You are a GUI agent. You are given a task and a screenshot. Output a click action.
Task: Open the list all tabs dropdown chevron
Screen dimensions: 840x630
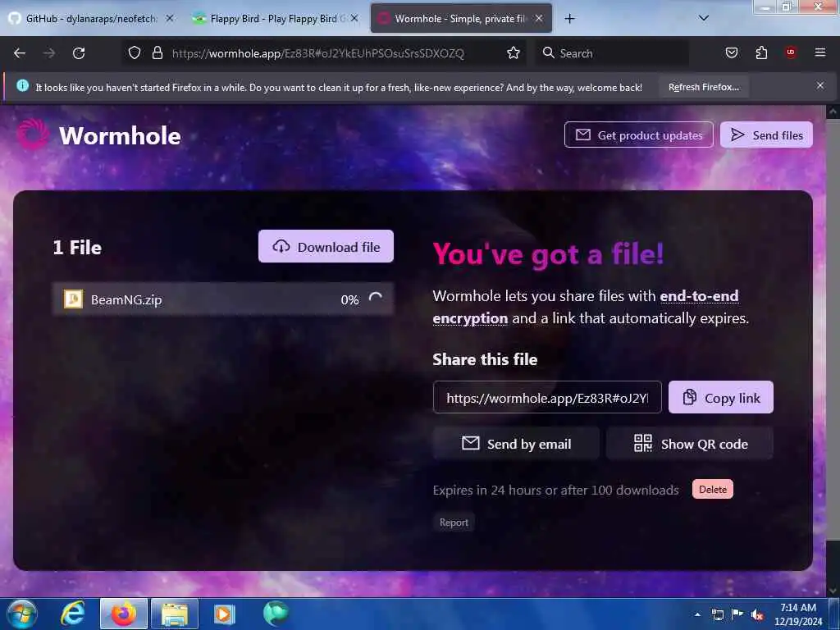point(704,18)
